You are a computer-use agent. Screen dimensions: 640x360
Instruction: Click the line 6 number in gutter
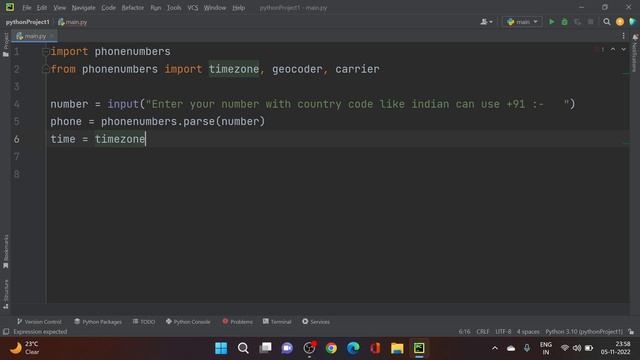pyautogui.click(x=16, y=139)
